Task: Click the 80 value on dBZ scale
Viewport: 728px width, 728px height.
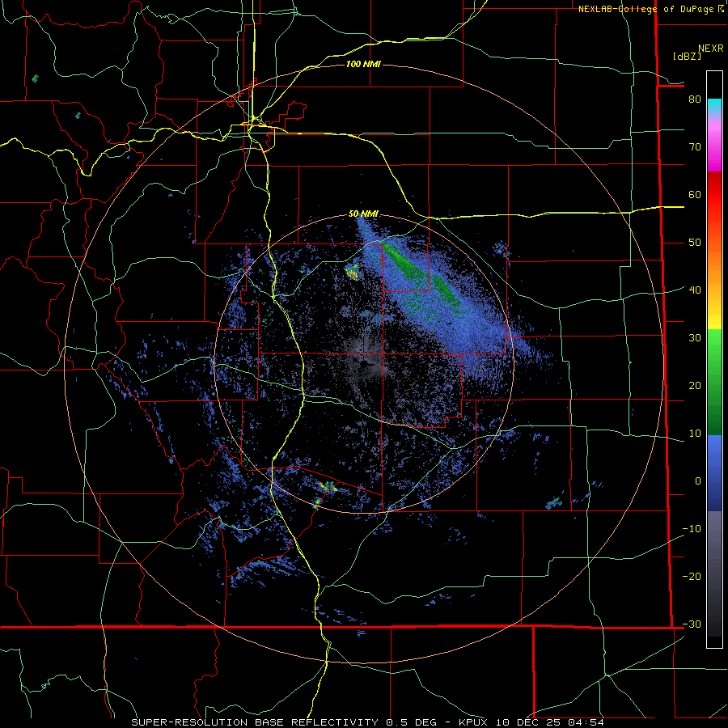Action: [x=695, y=99]
